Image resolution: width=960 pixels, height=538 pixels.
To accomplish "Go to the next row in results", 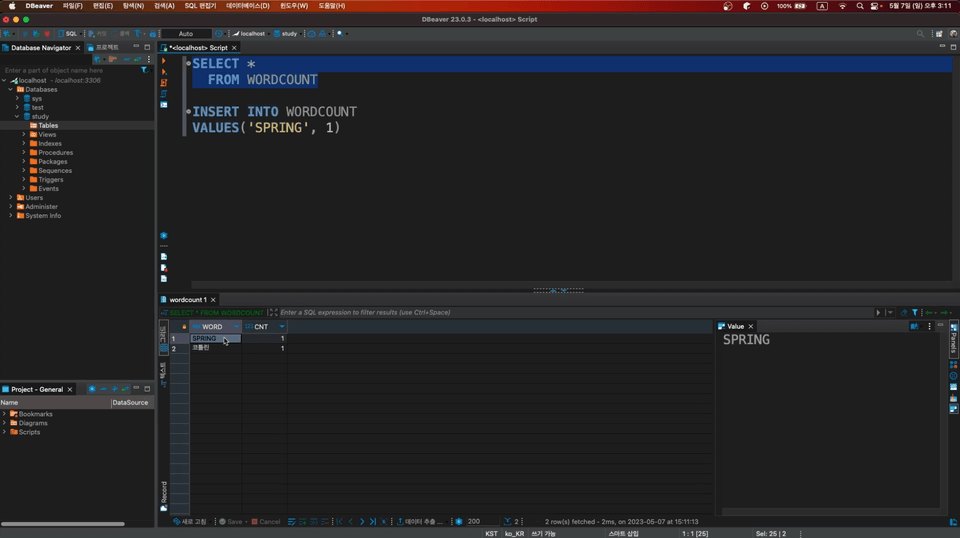I will coord(361,521).
